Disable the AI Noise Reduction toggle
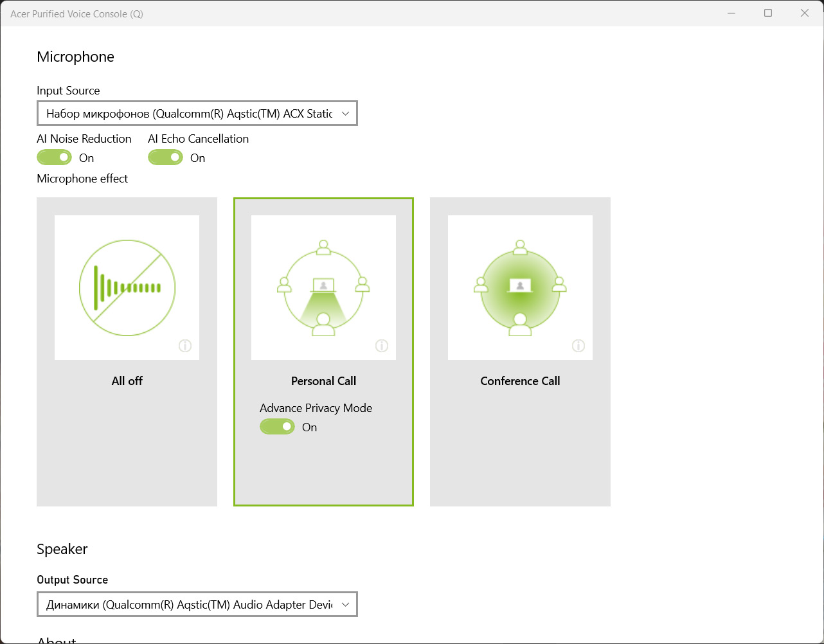Screen dimensions: 824x644 55,157
